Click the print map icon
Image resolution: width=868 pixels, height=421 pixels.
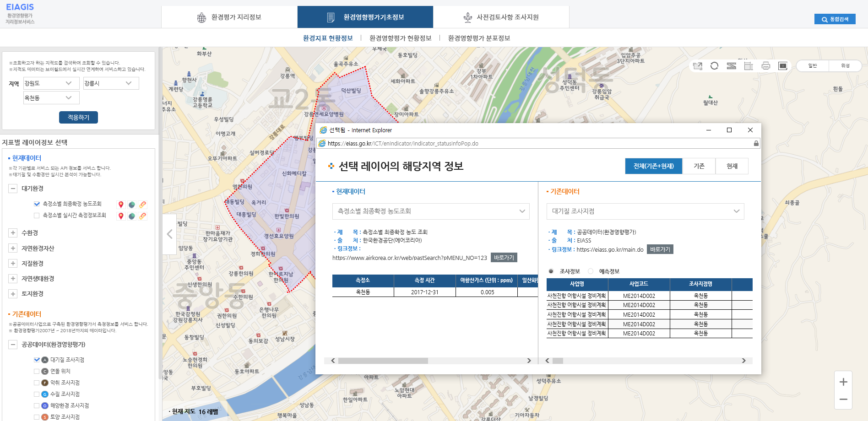[x=766, y=66]
